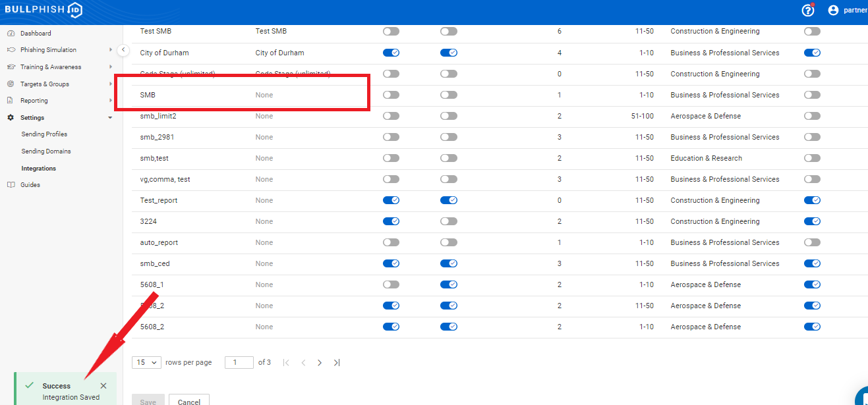The image size is (868, 405).
Task: Open Sending Domains settings page
Action: coord(46,151)
